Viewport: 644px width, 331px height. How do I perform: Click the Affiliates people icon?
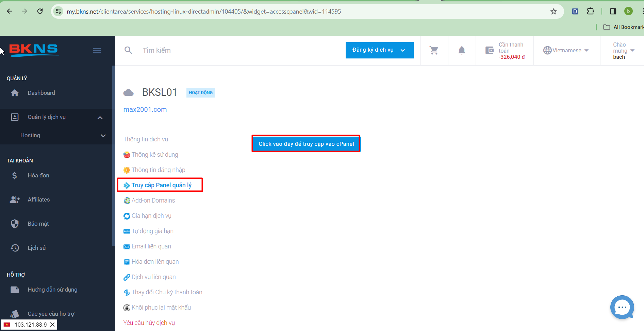pyautogui.click(x=15, y=199)
